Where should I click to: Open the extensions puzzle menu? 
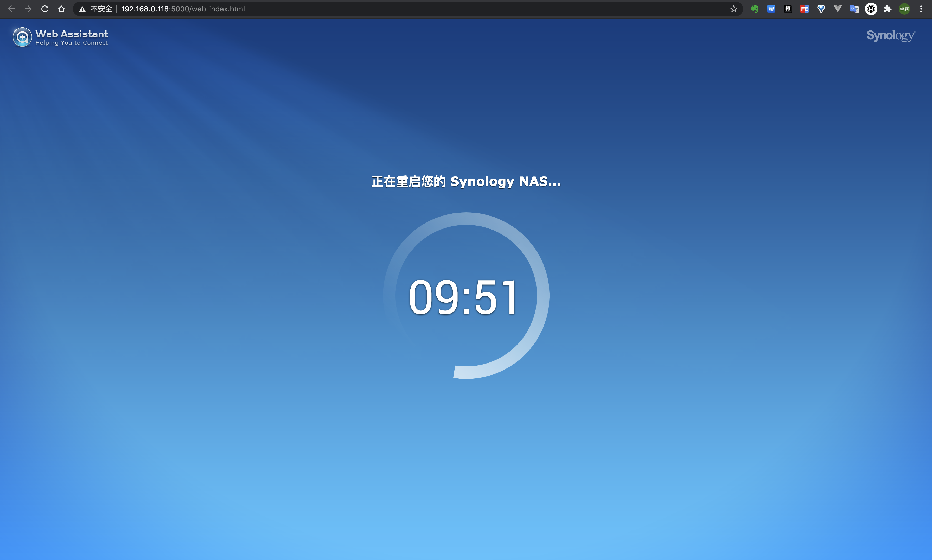(x=888, y=9)
